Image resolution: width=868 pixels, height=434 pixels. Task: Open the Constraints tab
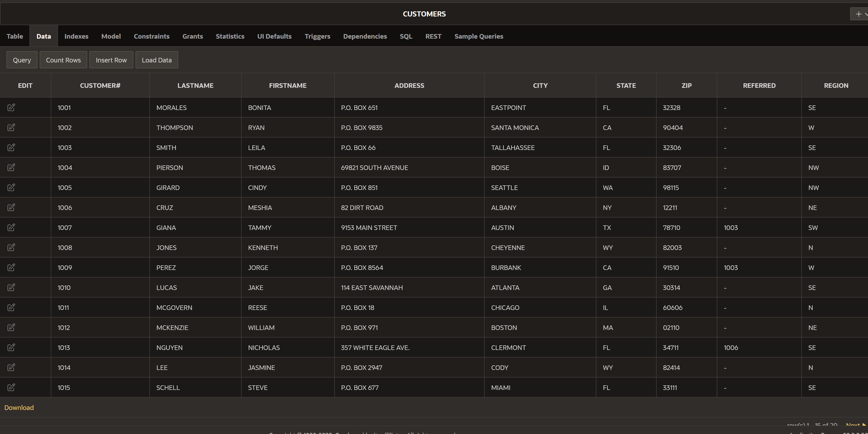pos(151,36)
